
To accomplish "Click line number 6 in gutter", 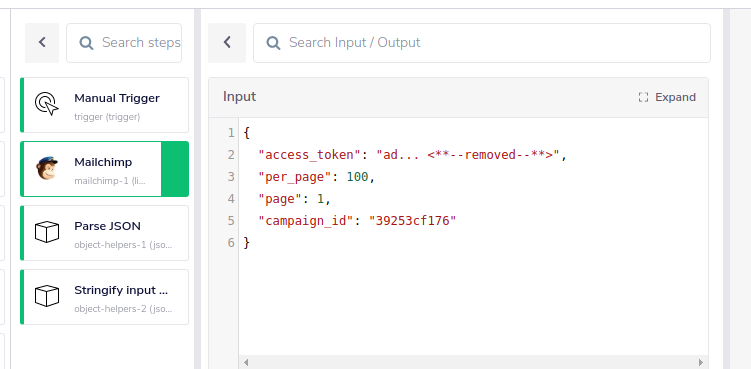I will coord(231,243).
